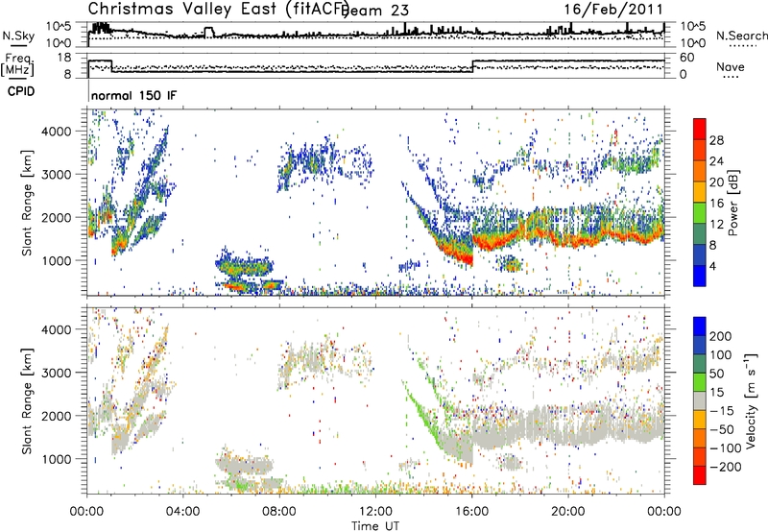Click the '28' tick on the power colorbar
Image resolution: width=768 pixels, height=532 pixels.
[716, 140]
